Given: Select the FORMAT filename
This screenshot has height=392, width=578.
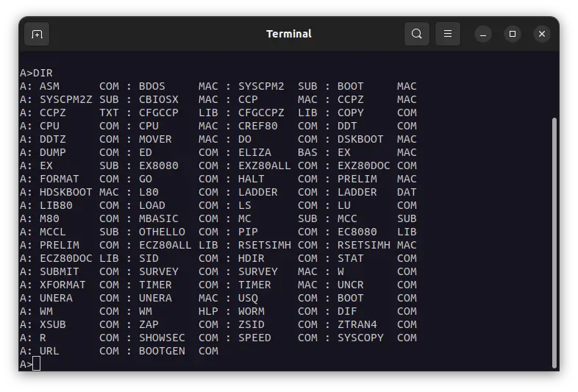Looking at the screenshot, I should (x=60, y=179).
